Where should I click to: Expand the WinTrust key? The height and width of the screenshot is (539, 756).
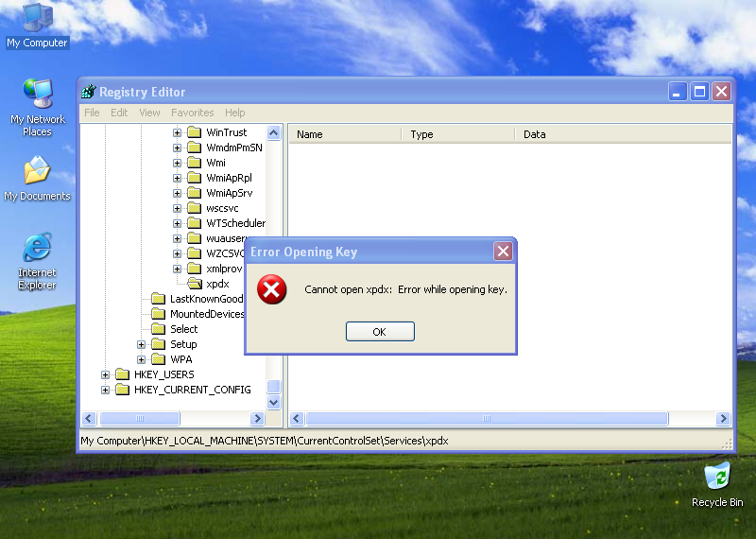pos(177,132)
